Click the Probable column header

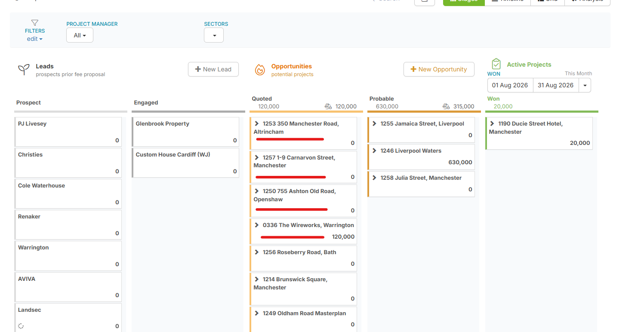[382, 98]
